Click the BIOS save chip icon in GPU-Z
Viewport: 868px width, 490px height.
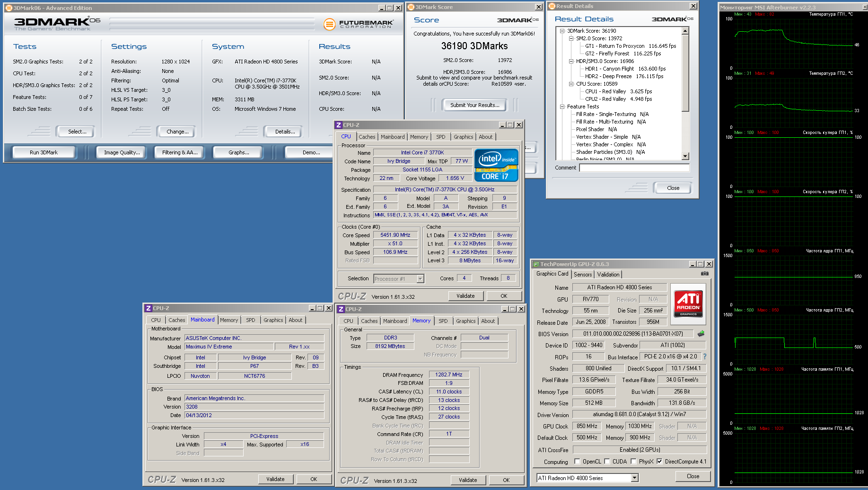point(701,334)
